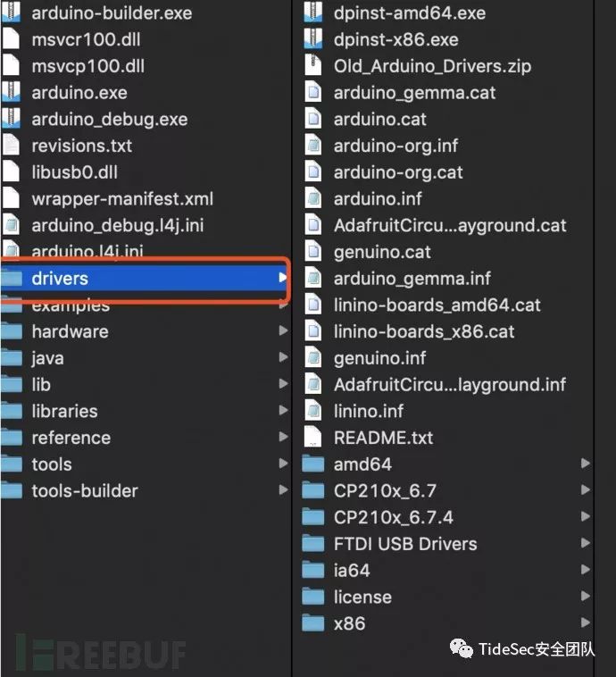Viewport: 616px width, 677px height.
Task: Expand the java folder arrow
Action: [283, 357]
